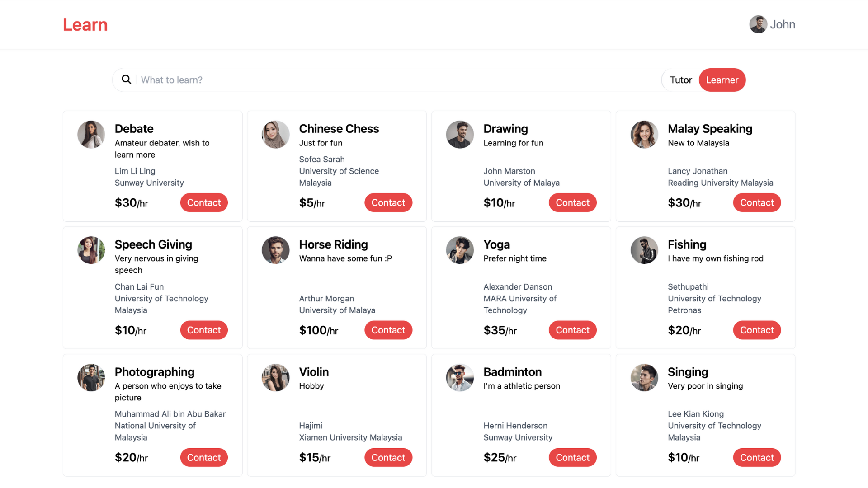Contact the Malay Speaking learner
This screenshot has width=868, height=488.
click(757, 202)
